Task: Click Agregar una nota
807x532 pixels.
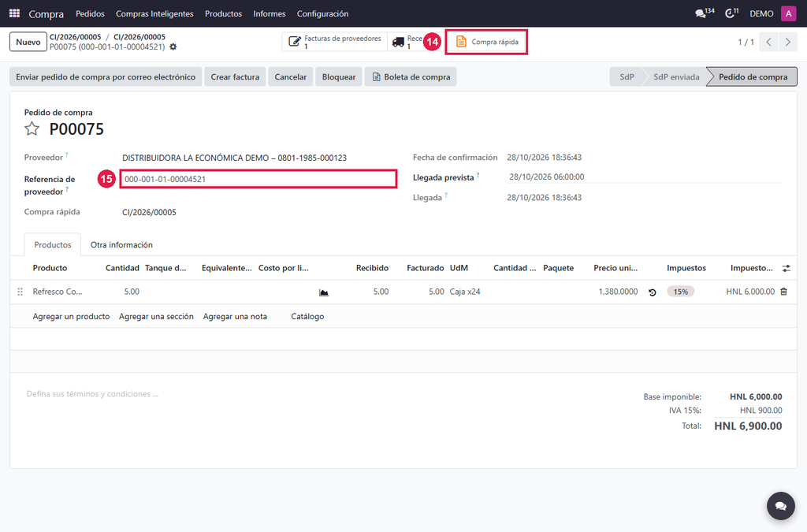Action: click(x=235, y=316)
